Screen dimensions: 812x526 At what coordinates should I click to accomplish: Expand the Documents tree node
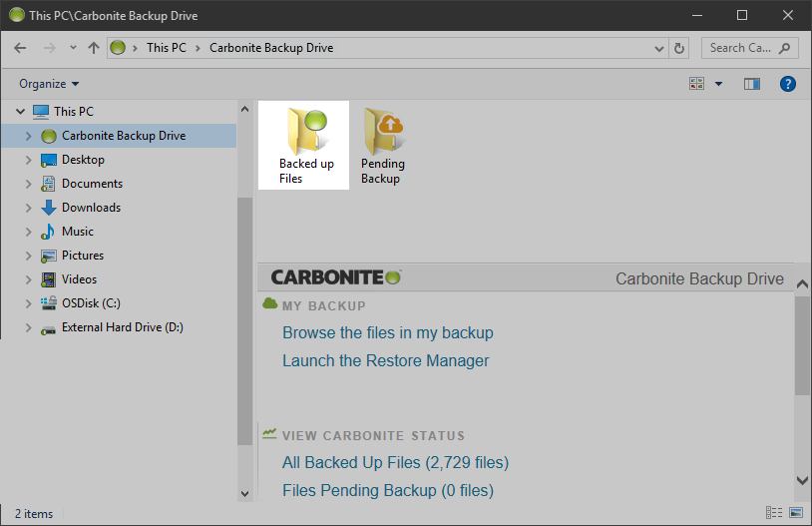click(x=27, y=184)
